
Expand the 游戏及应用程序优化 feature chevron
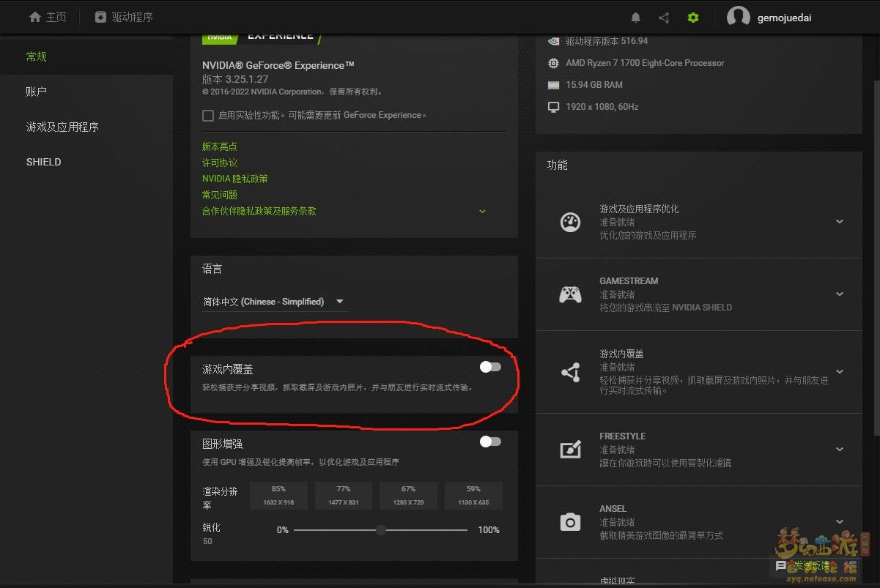(840, 221)
